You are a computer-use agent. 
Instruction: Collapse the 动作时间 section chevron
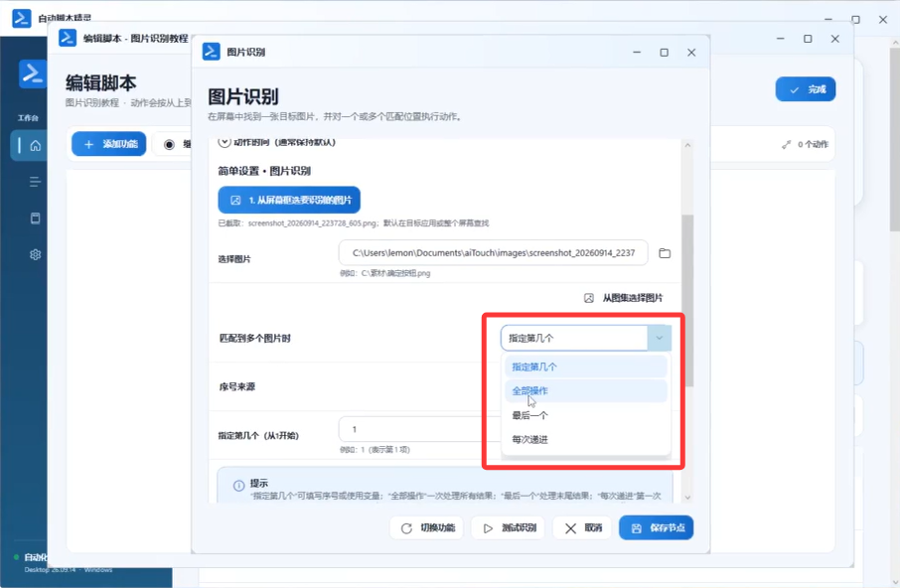tap(225, 142)
